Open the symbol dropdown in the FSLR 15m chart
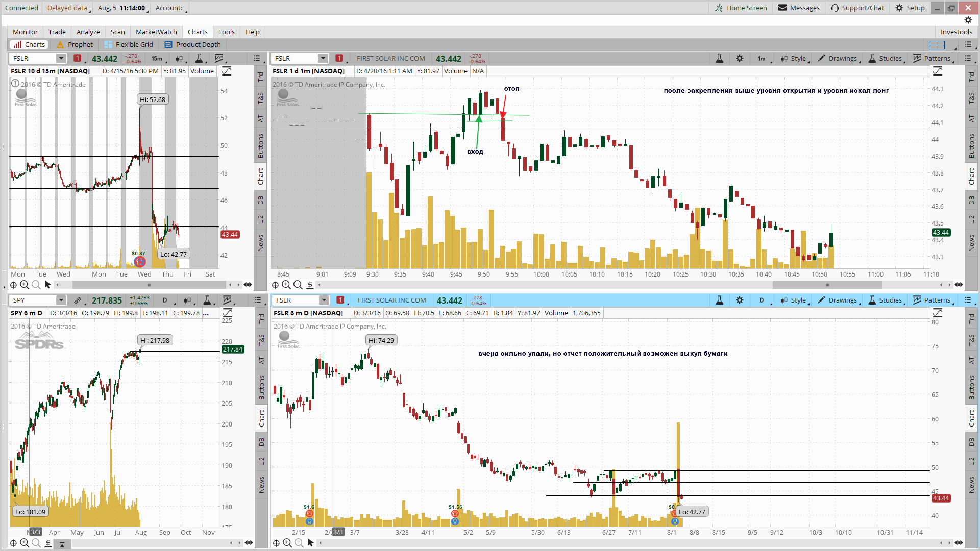The image size is (980, 551). 61,58
